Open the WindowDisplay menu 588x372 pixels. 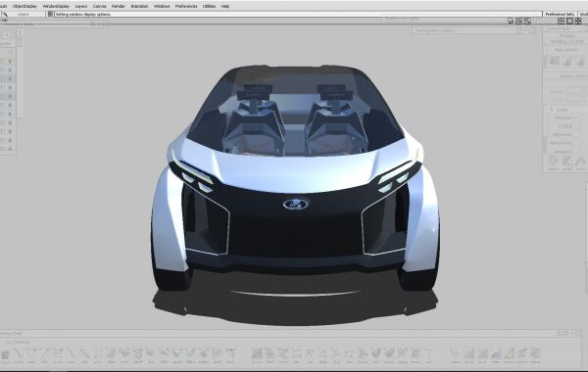pos(56,6)
